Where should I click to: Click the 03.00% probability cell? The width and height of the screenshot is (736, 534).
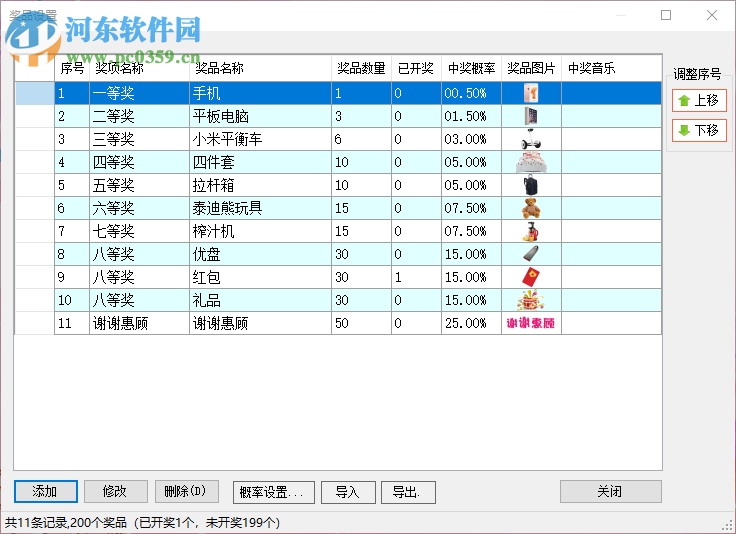[471, 139]
